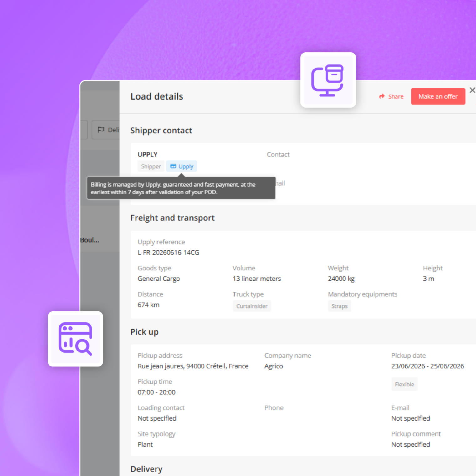476x476 pixels.
Task: Select the Shipper tag
Action: pyautogui.click(x=151, y=166)
